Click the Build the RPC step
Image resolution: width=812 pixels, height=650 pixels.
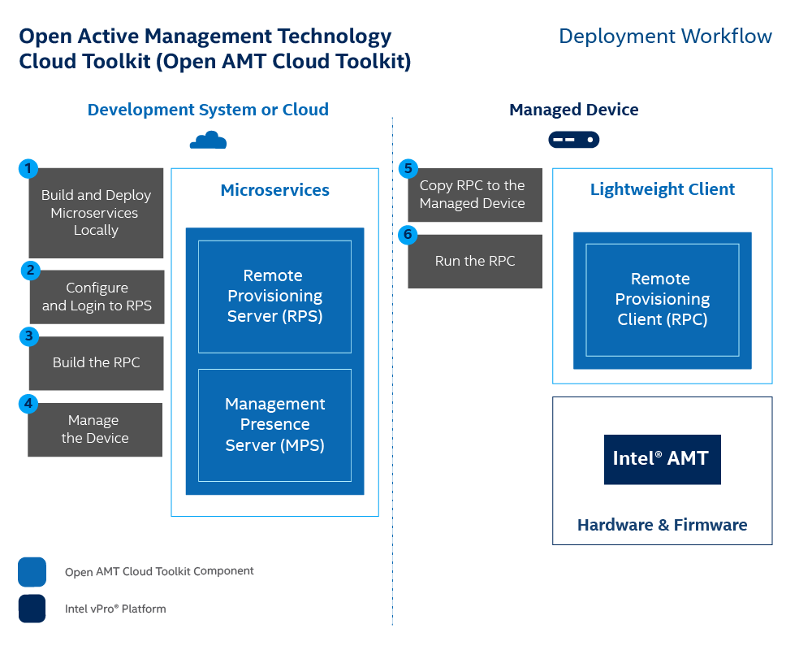[95, 363]
